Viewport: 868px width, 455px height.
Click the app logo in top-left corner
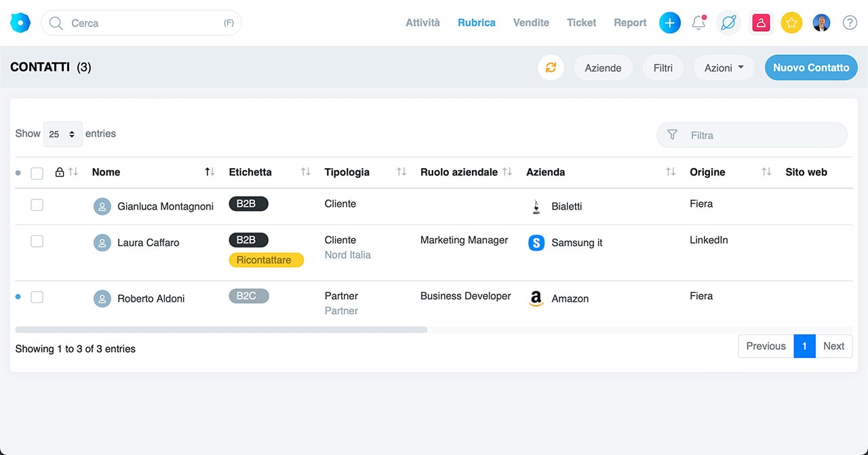20,23
